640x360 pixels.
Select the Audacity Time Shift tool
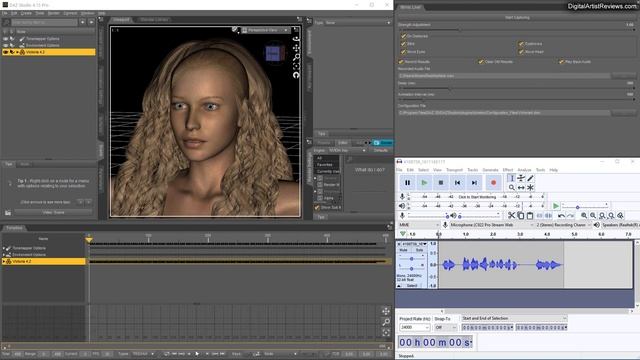tap(521, 188)
